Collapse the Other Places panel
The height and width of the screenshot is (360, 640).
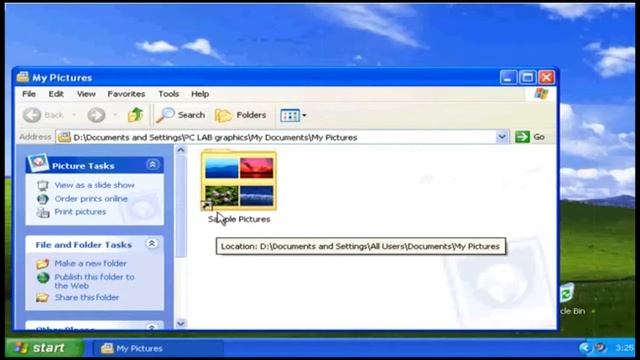pos(151,327)
